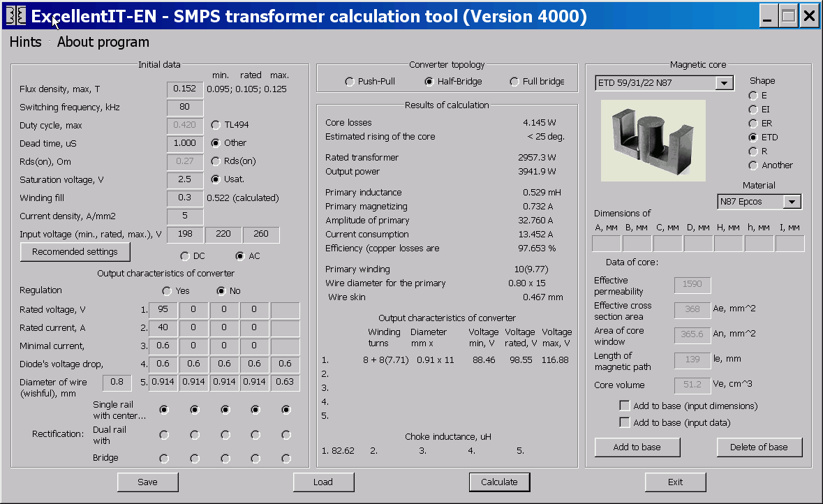Open the Hints menu
The width and height of the screenshot is (823, 504).
[x=25, y=42]
